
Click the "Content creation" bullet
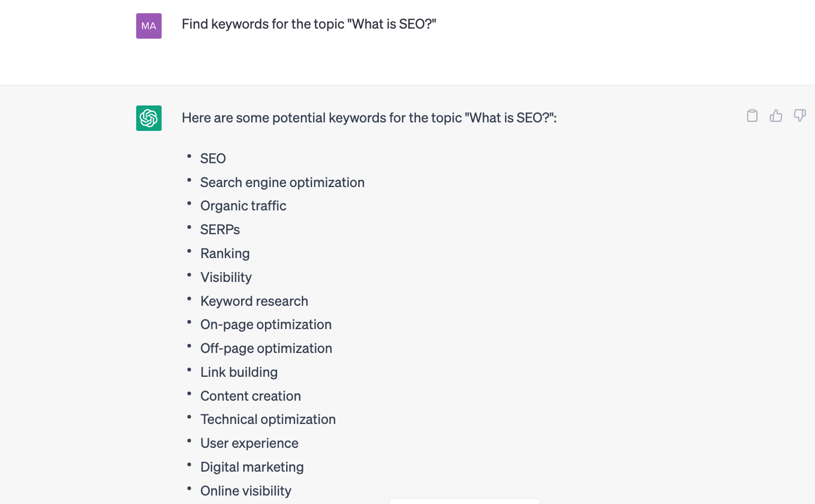tap(250, 396)
